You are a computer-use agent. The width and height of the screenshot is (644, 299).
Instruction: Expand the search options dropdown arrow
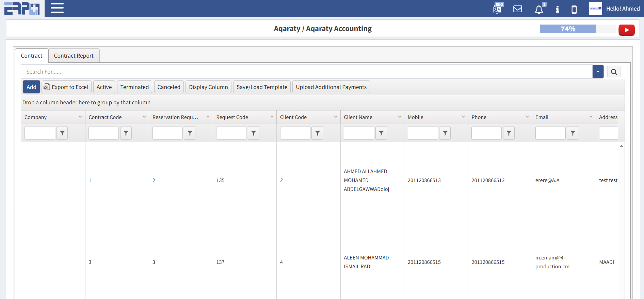(x=598, y=72)
